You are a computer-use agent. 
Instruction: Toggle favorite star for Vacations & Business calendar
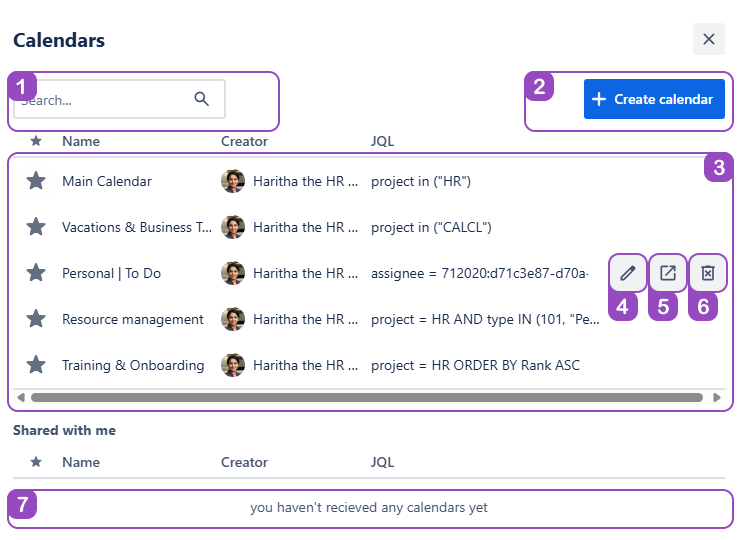point(36,227)
